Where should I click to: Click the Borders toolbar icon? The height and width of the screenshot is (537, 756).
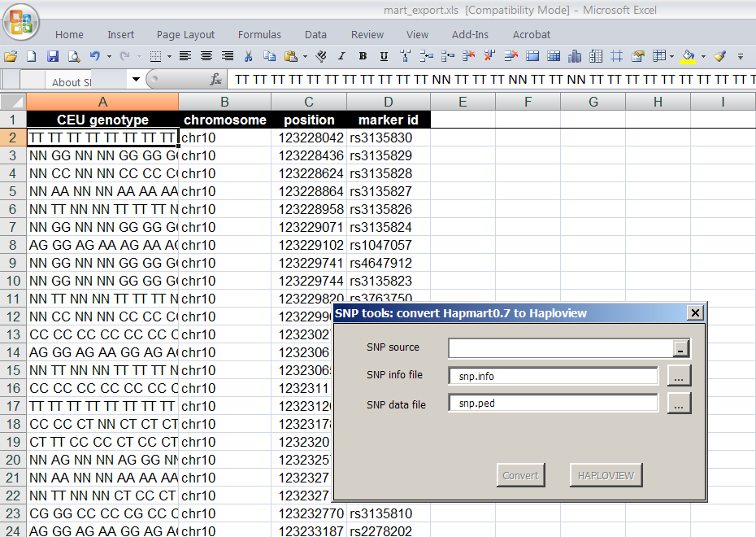(x=156, y=56)
